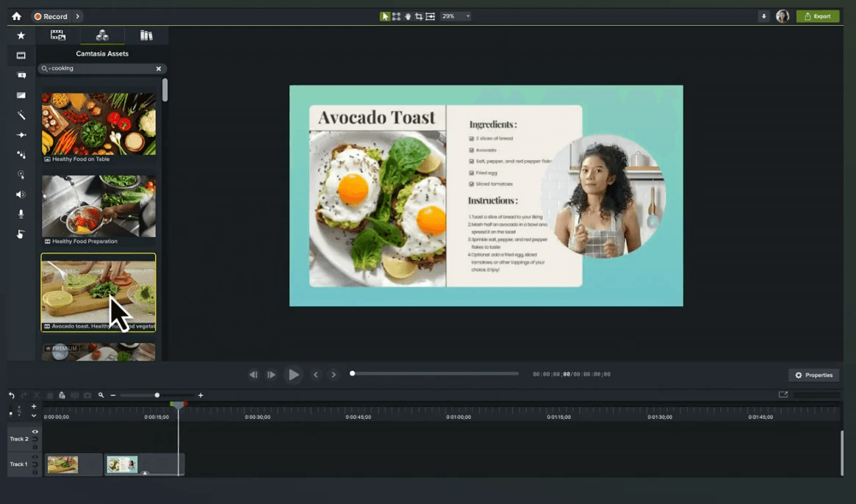This screenshot has width=856, height=504.
Task: Go to next marker with right chevron
Action: click(334, 375)
